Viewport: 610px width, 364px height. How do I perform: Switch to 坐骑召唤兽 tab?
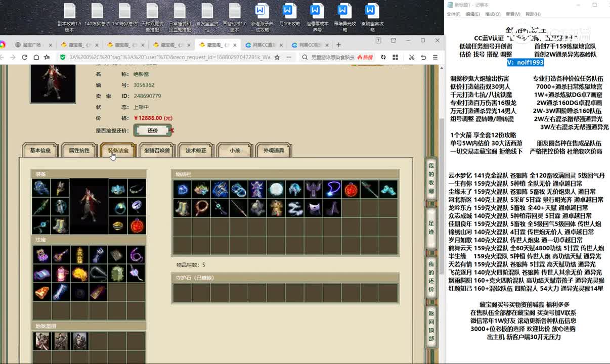[157, 151]
